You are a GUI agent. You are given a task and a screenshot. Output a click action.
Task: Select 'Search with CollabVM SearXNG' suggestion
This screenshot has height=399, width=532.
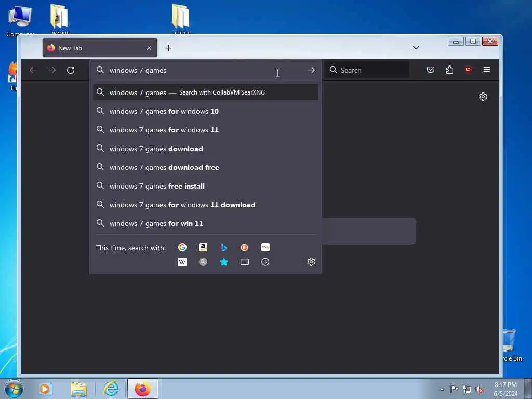[206, 92]
